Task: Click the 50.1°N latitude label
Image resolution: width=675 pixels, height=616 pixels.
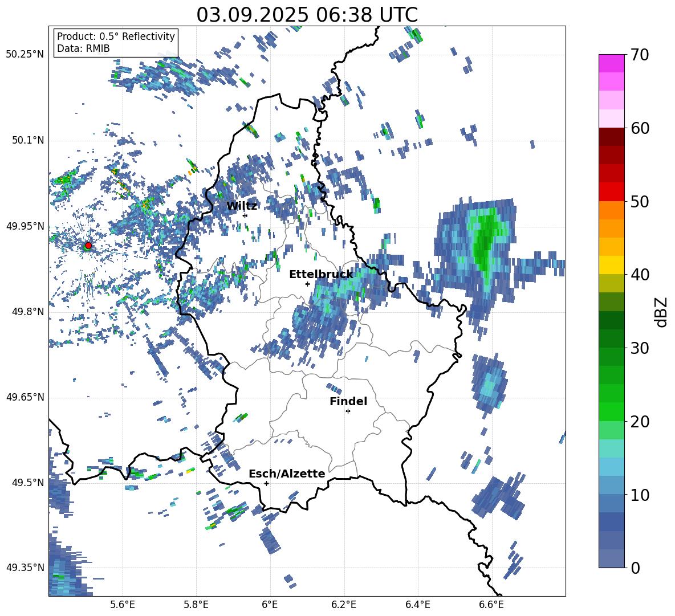Action: [27, 140]
